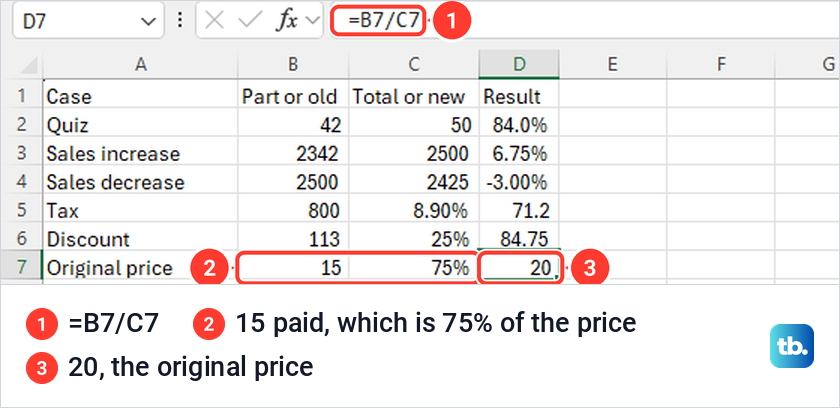Viewport: 840px width, 408px height.
Task: Open the Name Box dropdown arrow
Action: click(147, 21)
